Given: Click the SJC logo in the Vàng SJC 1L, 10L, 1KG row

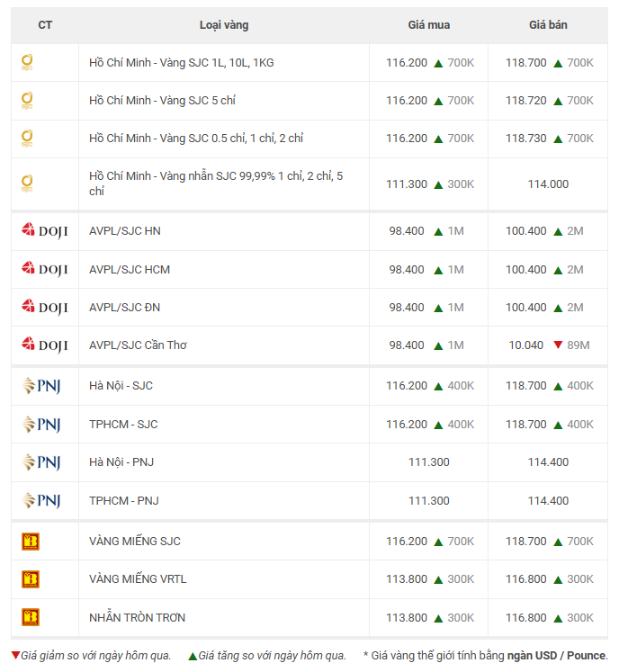Looking at the screenshot, I should coord(27,63).
